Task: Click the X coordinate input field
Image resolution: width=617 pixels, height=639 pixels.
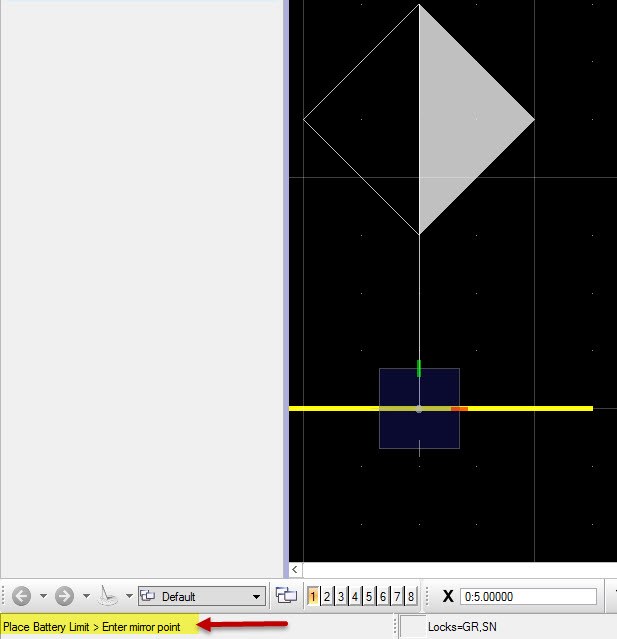Action: (x=529, y=597)
